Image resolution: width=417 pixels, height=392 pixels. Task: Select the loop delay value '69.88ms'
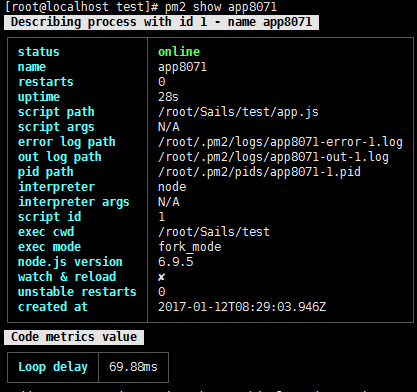(133, 367)
